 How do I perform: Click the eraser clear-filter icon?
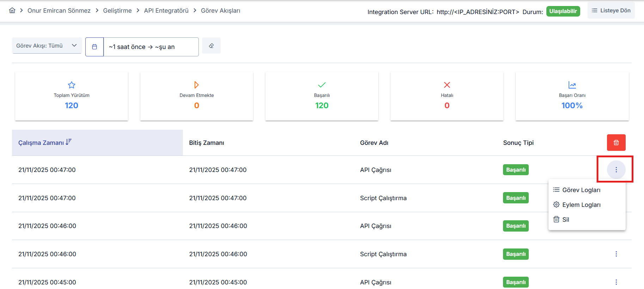point(211,46)
